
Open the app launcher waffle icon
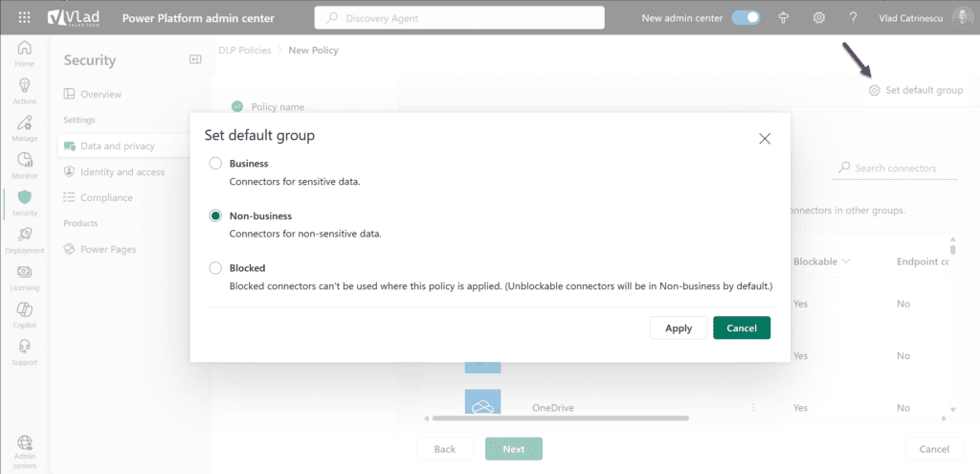[24, 18]
